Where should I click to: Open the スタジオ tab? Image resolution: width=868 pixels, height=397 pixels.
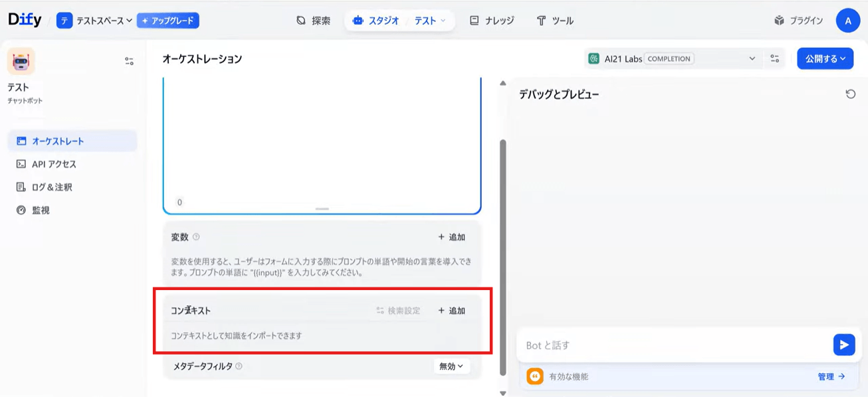point(376,21)
